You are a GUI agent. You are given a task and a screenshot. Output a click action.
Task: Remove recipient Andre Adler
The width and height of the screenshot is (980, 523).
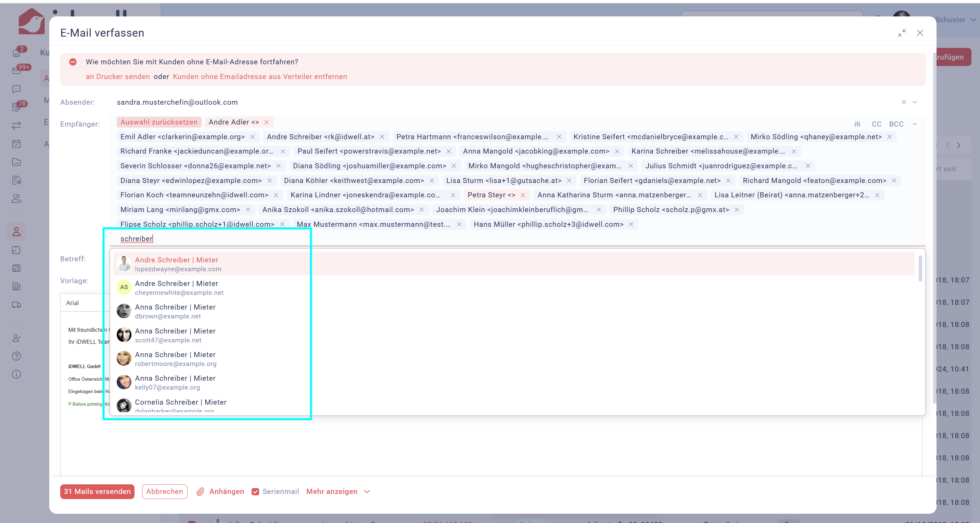pyautogui.click(x=267, y=122)
